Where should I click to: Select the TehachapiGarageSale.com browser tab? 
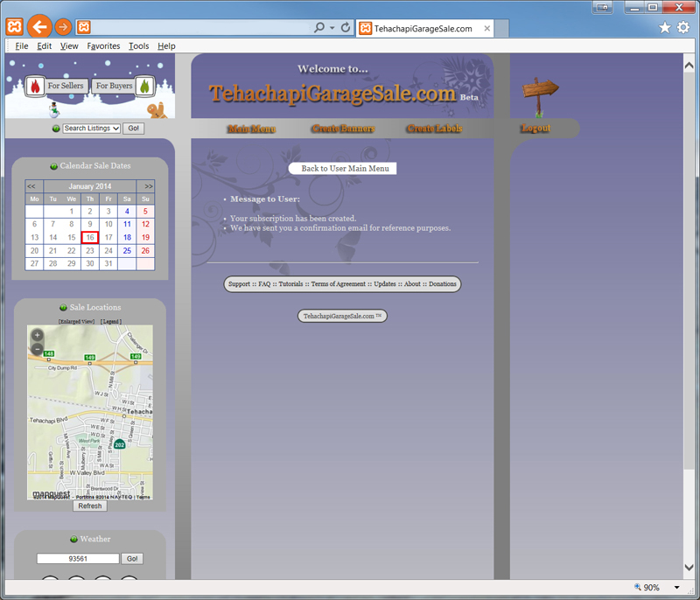(424, 29)
